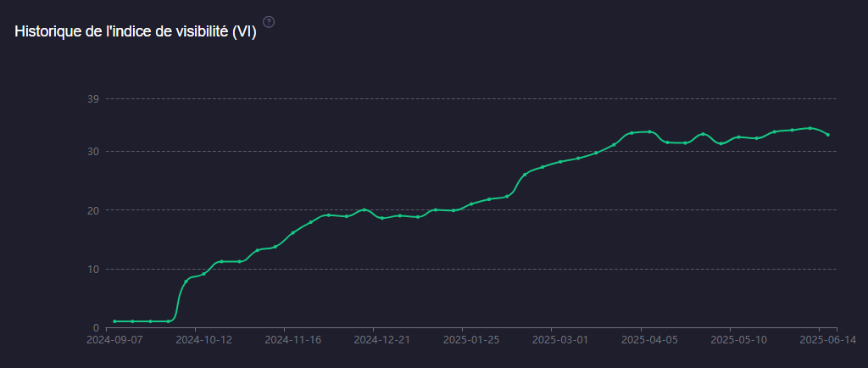Select the 2025-01-25 date label
Screen dimensions: 868x368
(471, 339)
